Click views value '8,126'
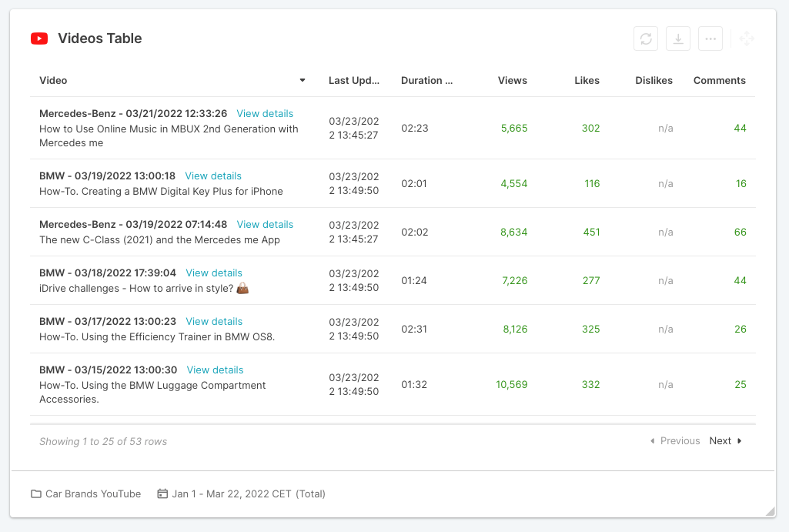Viewport: 789px width, 532px height. 515,330
